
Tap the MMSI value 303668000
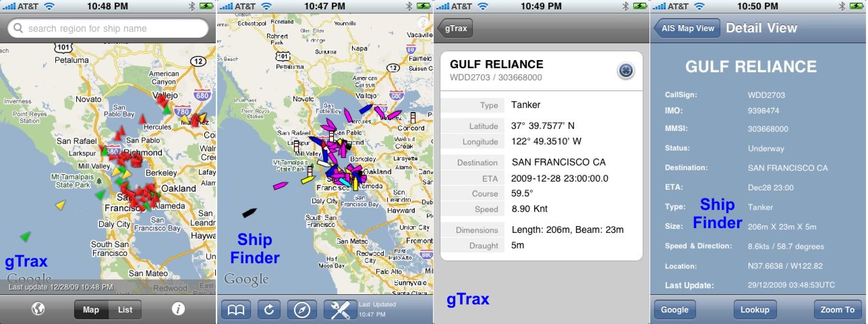pyautogui.click(x=768, y=129)
